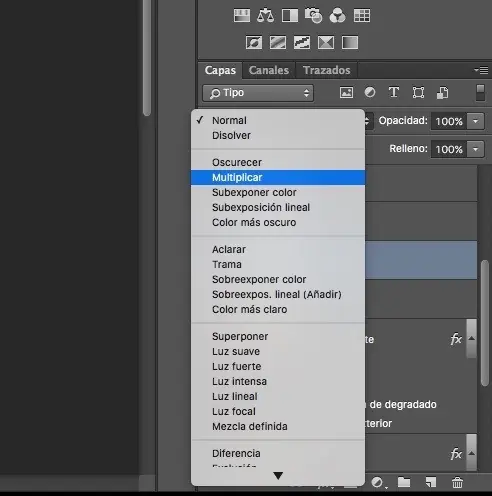This screenshot has width=492, height=496.
Task: Create a new group with folder icon
Action: pos(404,482)
